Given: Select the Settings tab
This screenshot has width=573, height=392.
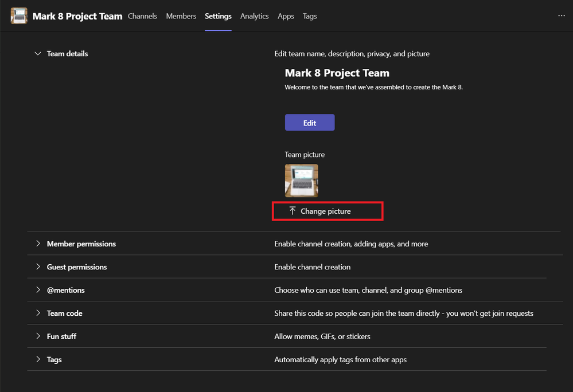Looking at the screenshot, I should click(x=218, y=16).
